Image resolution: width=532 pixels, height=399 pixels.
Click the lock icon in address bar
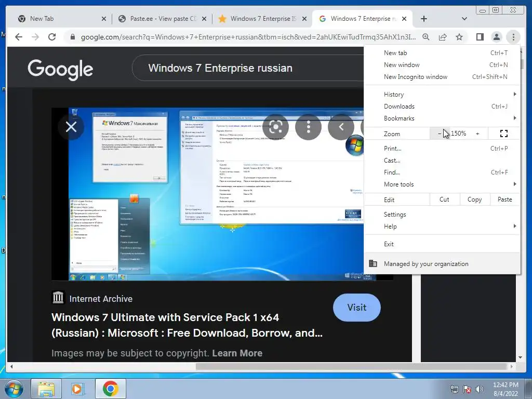coord(72,37)
